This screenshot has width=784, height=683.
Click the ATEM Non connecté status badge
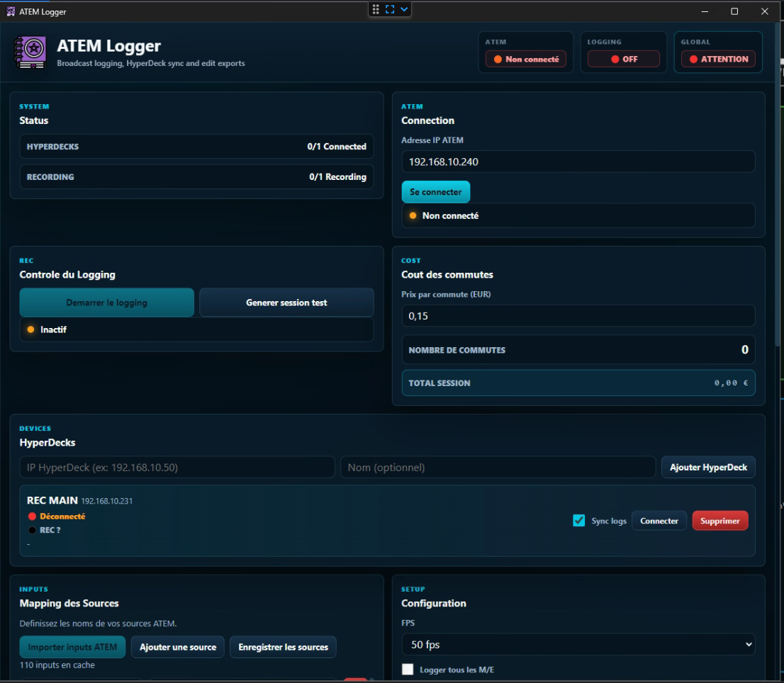pyautogui.click(x=525, y=59)
